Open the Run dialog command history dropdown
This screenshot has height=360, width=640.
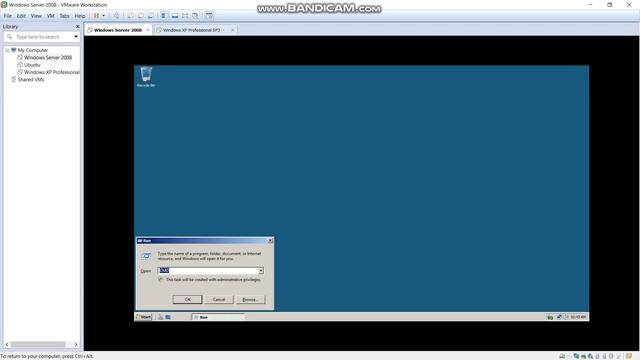coord(261,271)
